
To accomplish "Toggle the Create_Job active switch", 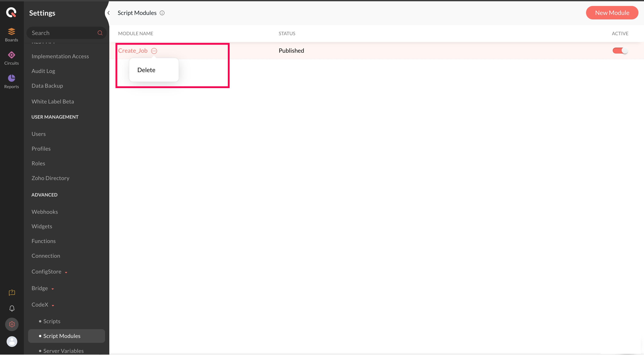I will pos(620,51).
